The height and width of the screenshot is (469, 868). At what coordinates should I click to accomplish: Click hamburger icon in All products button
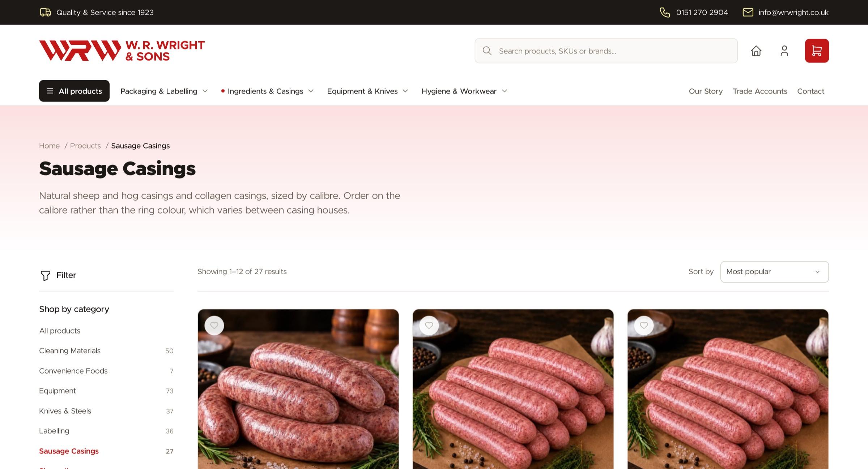tap(50, 91)
